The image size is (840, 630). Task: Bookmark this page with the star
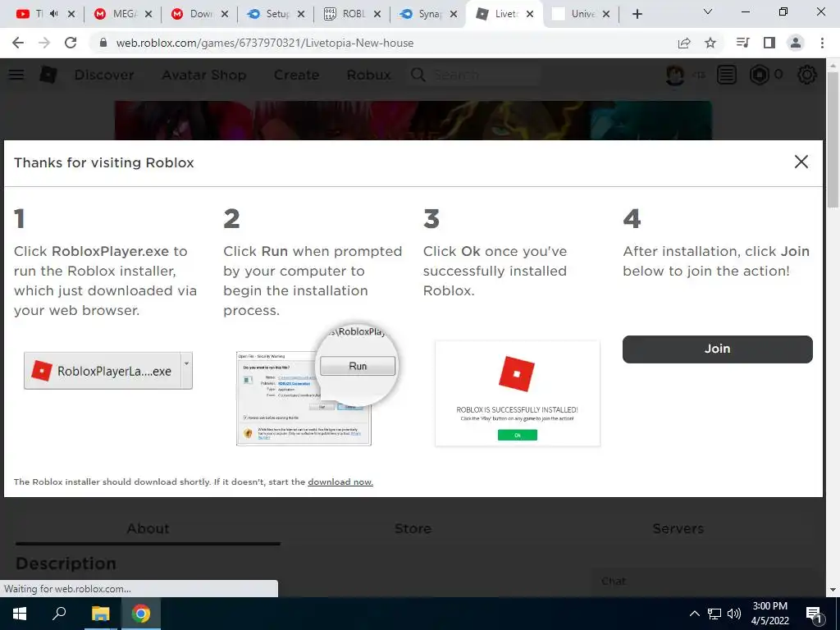pyautogui.click(x=710, y=43)
